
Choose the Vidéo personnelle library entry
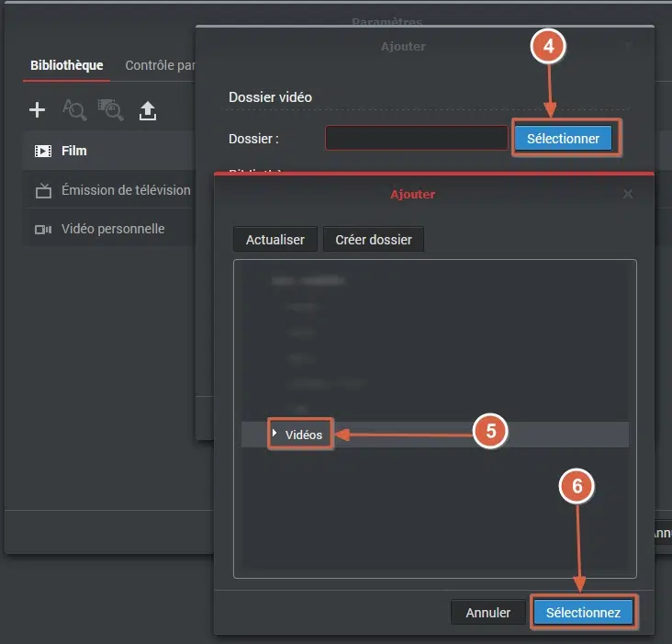tap(112, 229)
